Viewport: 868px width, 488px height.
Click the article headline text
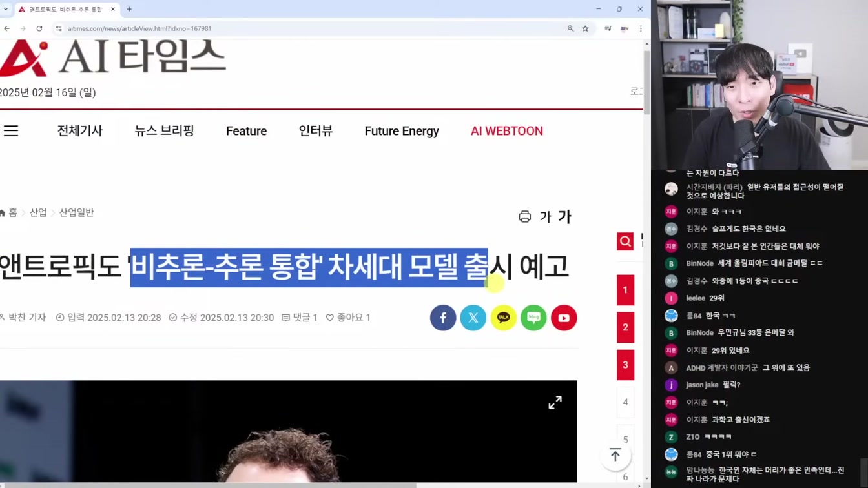point(284,267)
